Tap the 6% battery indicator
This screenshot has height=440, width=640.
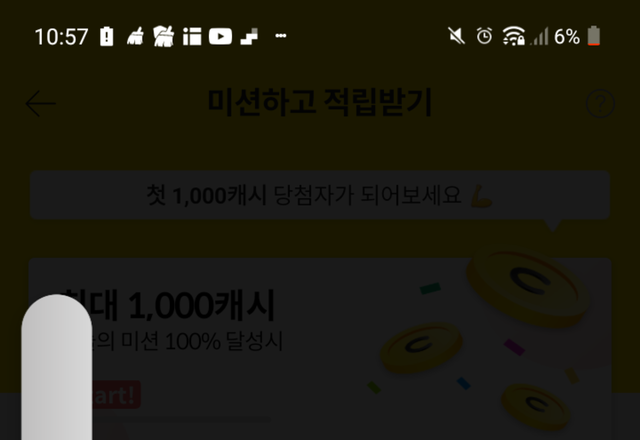coord(577,36)
